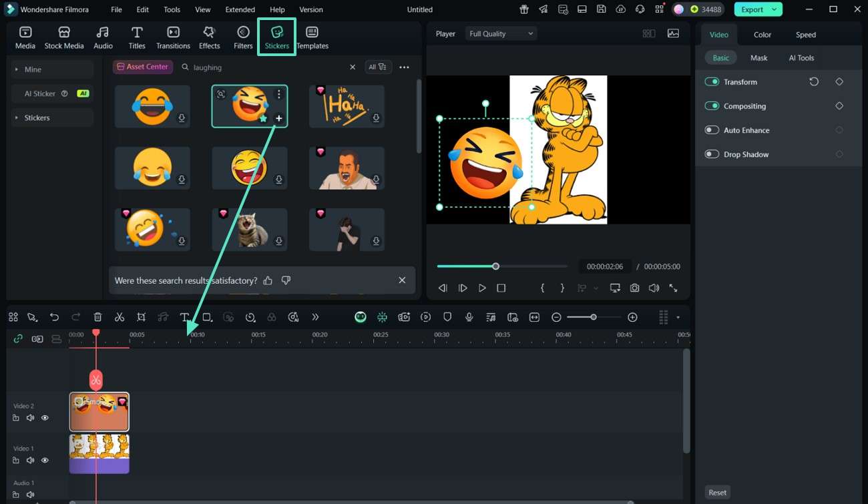Screen dimensions: 868x504
Task: Open Stock Media library
Action: point(64,37)
